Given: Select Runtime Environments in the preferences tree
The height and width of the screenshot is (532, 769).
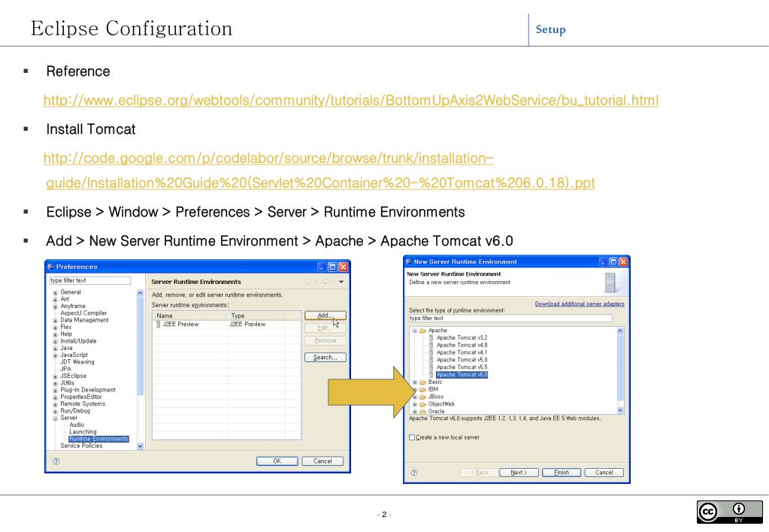Looking at the screenshot, I should 98,439.
